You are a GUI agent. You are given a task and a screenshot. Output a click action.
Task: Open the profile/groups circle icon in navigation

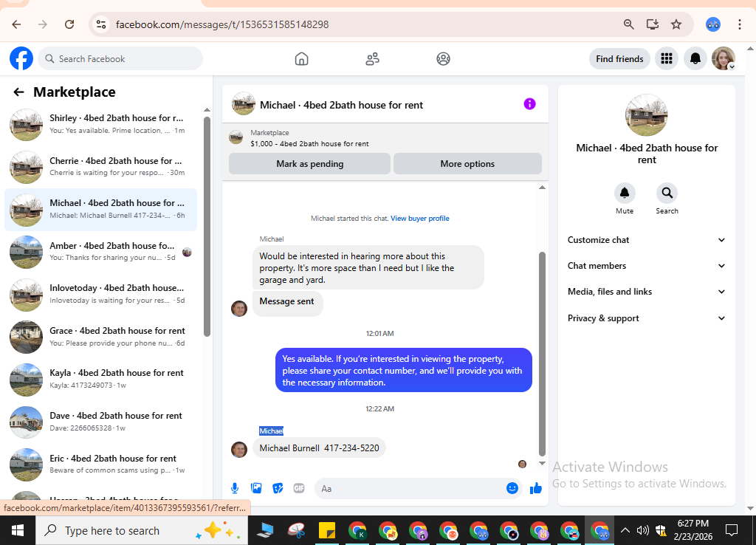pyautogui.click(x=443, y=59)
